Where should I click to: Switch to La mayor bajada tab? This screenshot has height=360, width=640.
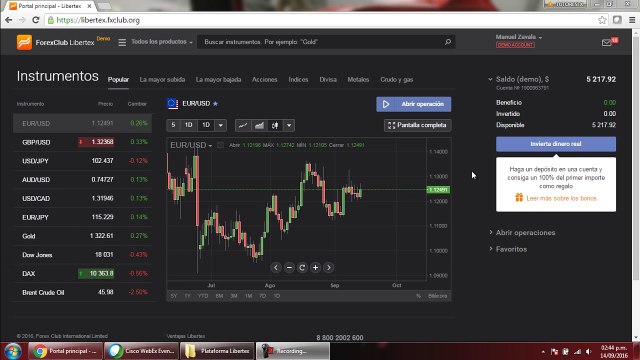coord(218,80)
